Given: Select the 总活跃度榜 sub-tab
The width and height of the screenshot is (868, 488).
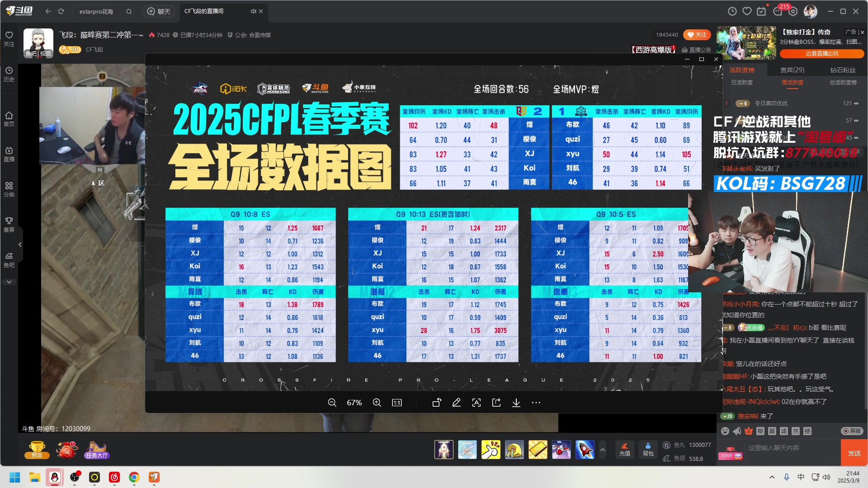Looking at the screenshot, I should [x=843, y=82].
